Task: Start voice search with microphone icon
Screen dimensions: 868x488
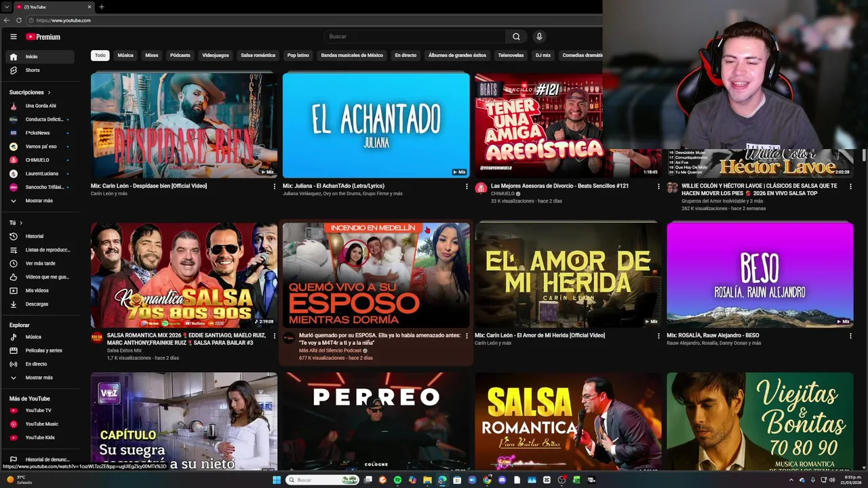Action: point(539,37)
